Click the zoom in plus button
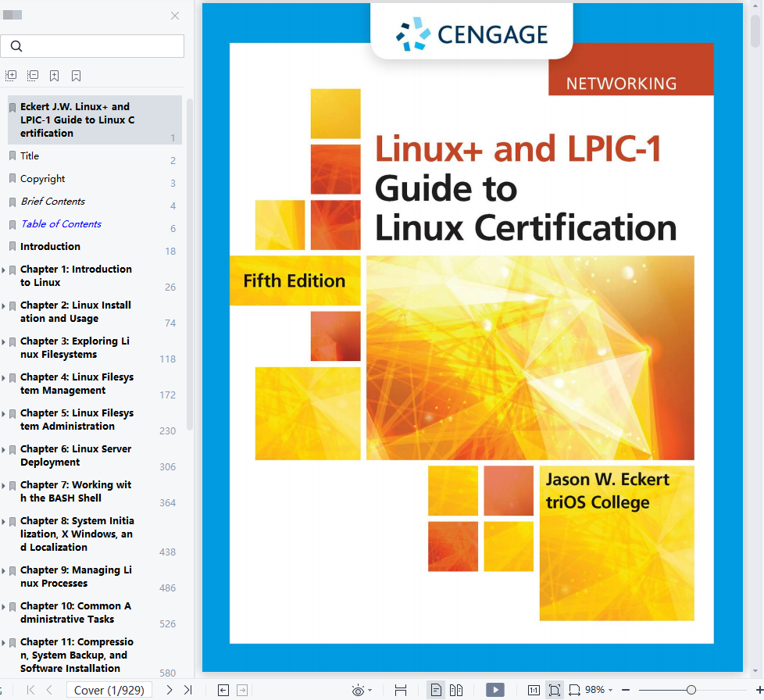Viewport: 764px width, 700px height. pyautogui.click(x=759, y=690)
